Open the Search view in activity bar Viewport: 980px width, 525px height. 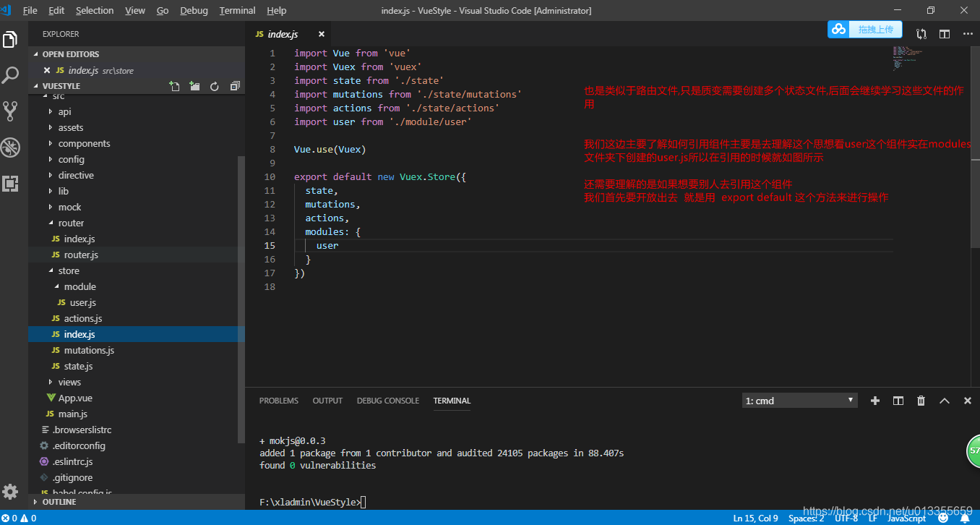(x=10, y=74)
